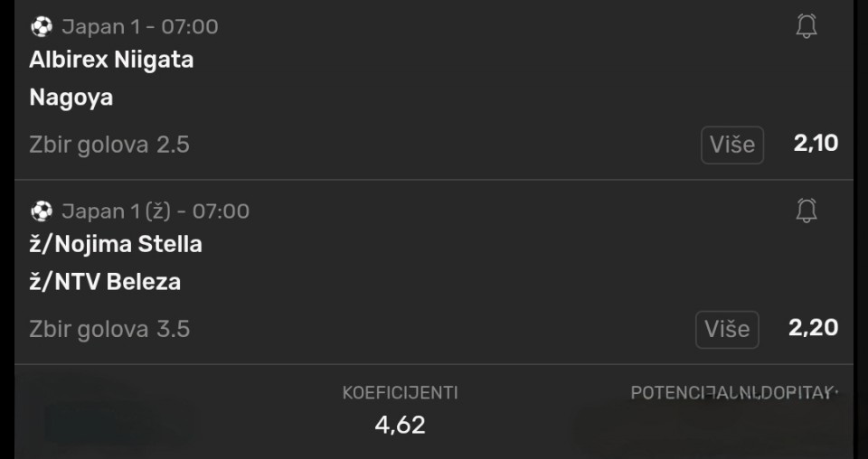This screenshot has width=868, height=459.
Task: Click the soccer ball icon beside Japan 1 (ž)
Action: pyautogui.click(x=42, y=211)
